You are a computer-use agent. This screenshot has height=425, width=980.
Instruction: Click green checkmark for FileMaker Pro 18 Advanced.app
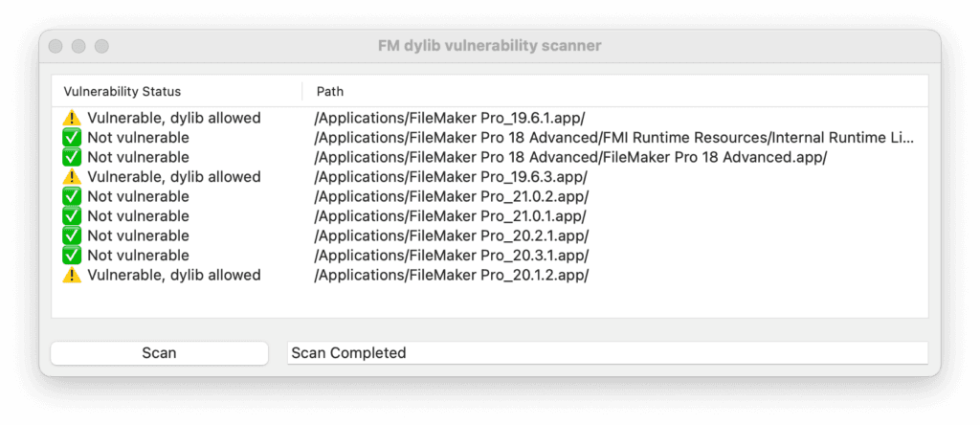pyautogui.click(x=72, y=157)
